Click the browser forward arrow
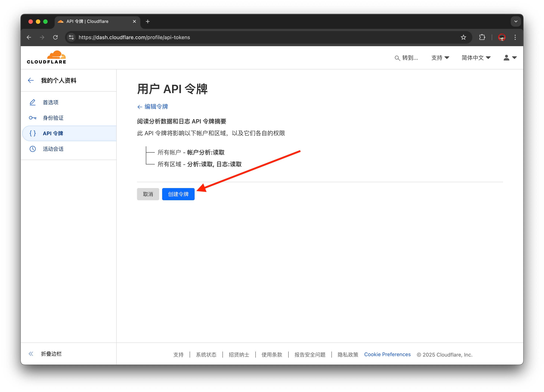The image size is (544, 392). coord(42,38)
